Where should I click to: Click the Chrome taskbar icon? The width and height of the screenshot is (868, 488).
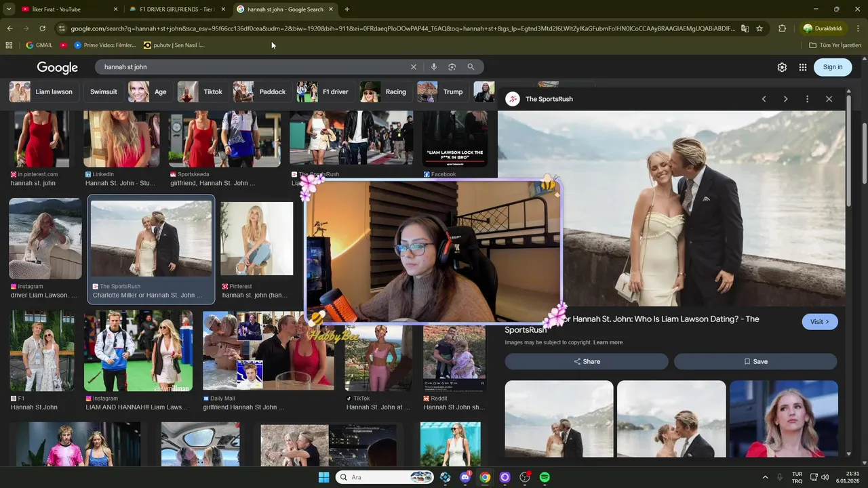pyautogui.click(x=485, y=477)
